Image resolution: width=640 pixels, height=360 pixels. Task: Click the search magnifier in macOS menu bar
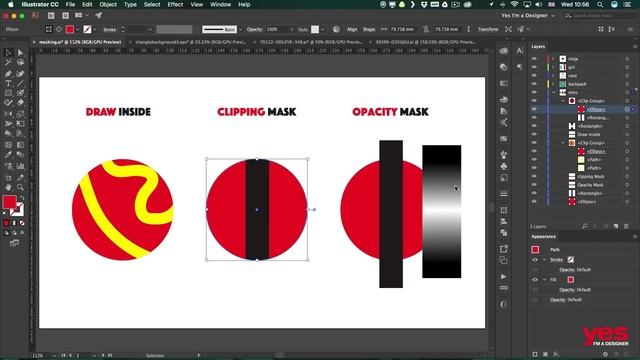pyautogui.click(x=600, y=4)
